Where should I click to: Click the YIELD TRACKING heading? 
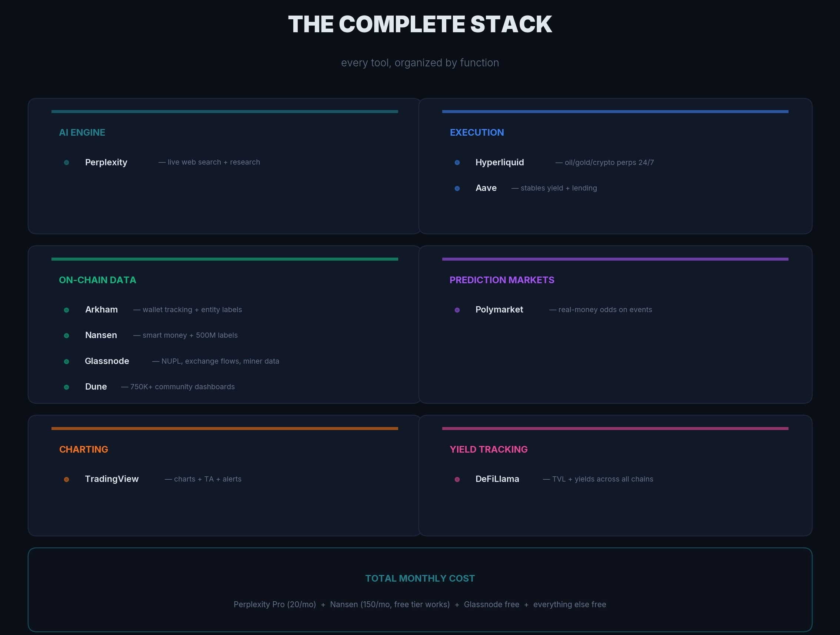(x=489, y=450)
